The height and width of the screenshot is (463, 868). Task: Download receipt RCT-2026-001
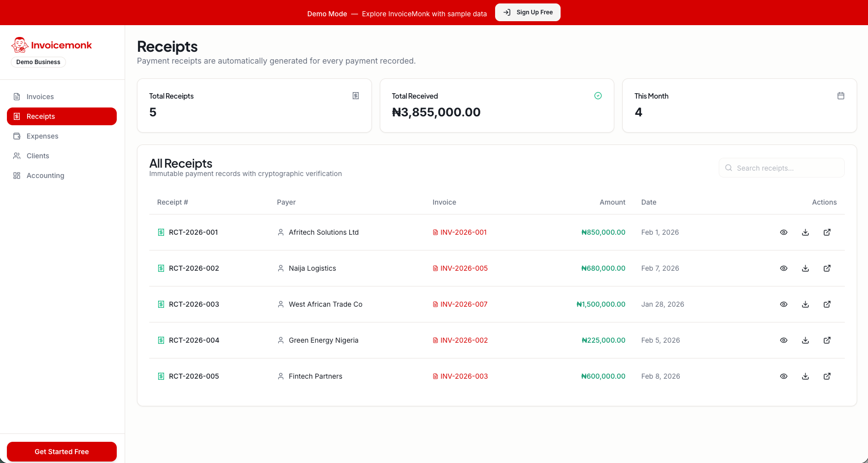[x=805, y=232]
